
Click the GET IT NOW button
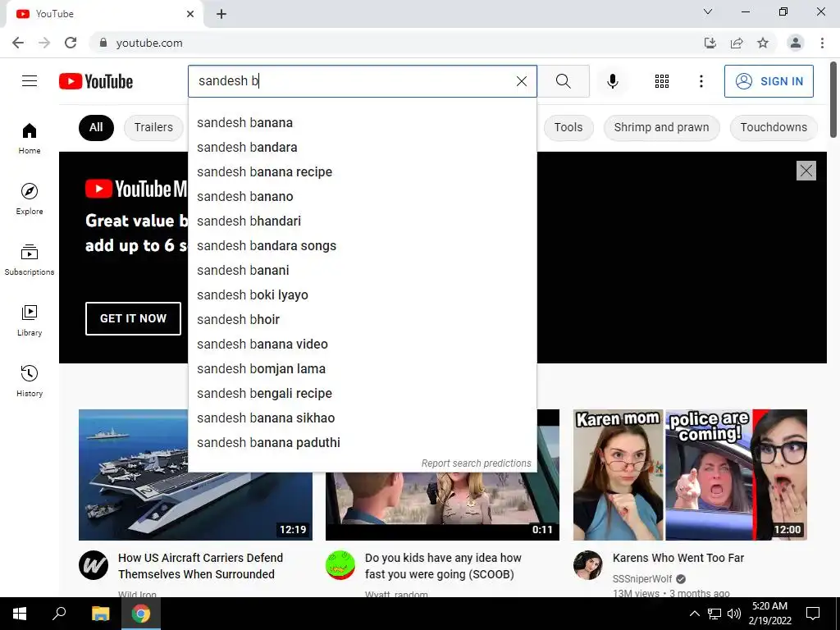[133, 318]
